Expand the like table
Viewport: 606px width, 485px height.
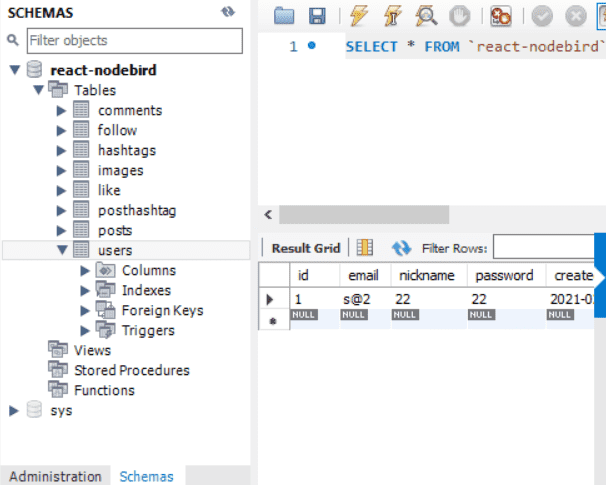pos(61,191)
